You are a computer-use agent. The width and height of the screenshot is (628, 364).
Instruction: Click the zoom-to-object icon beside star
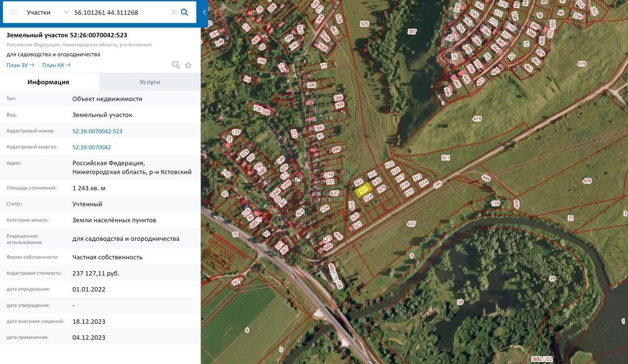tap(176, 65)
